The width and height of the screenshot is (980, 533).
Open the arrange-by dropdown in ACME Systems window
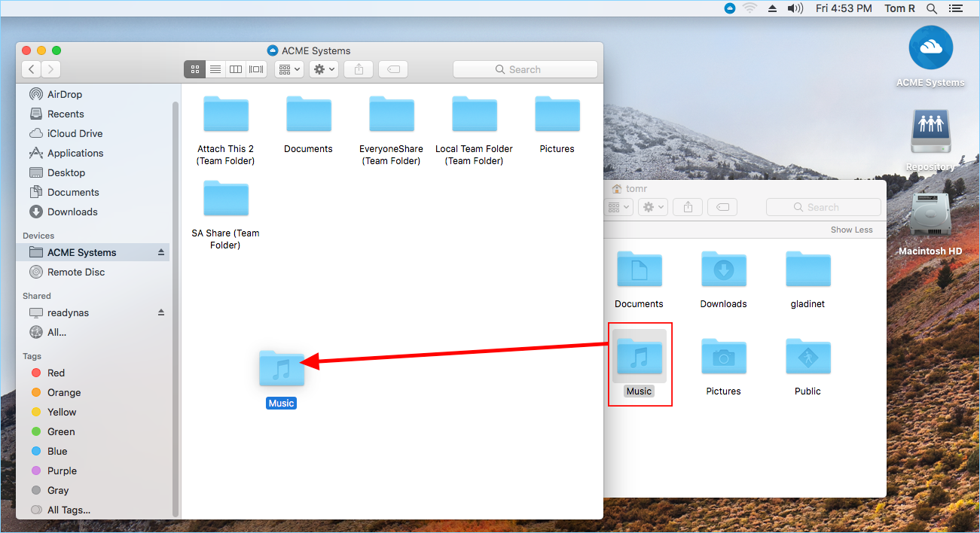click(289, 69)
